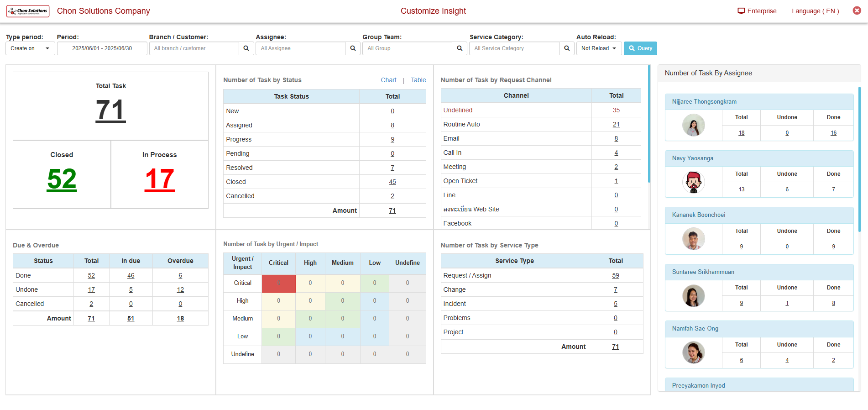Click Navy Yaosanga's cartoon avatar
This screenshot has height=410, width=868.
pyautogui.click(x=693, y=182)
